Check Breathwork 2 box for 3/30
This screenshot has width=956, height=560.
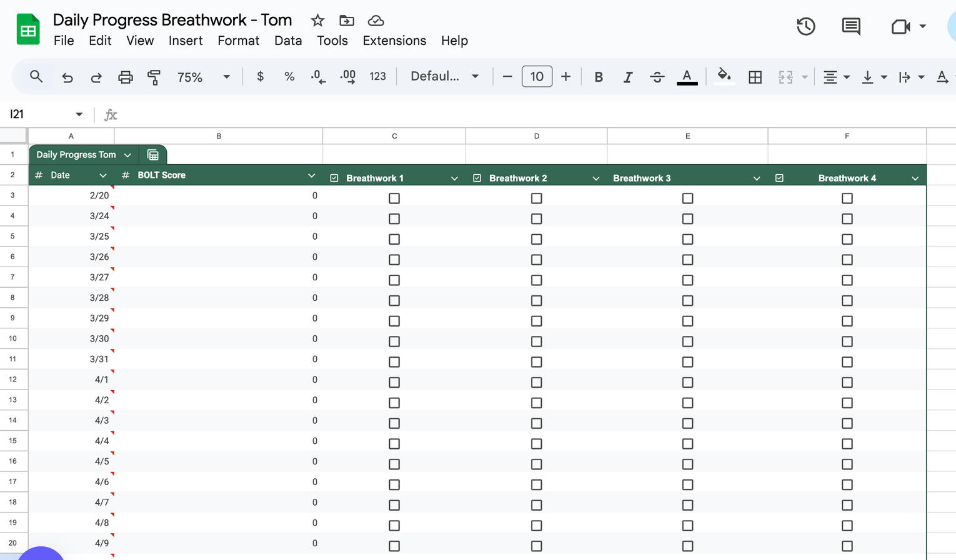[x=537, y=341]
